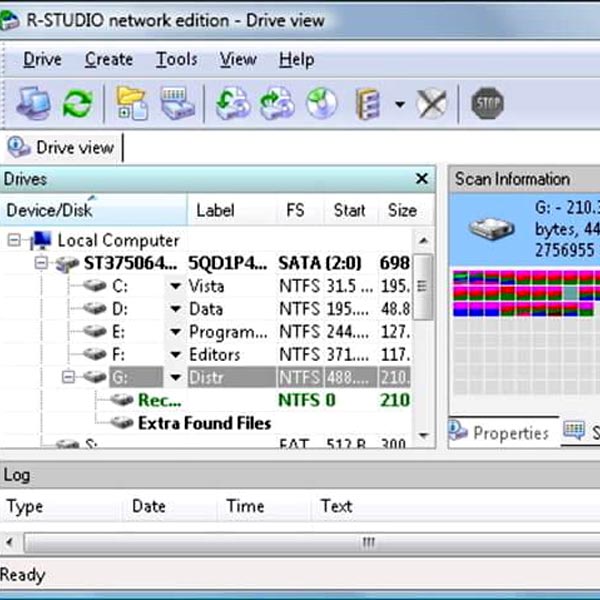The image size is (600, 600).
Task: Click the Ready status bar text
Action: point(23,575)
